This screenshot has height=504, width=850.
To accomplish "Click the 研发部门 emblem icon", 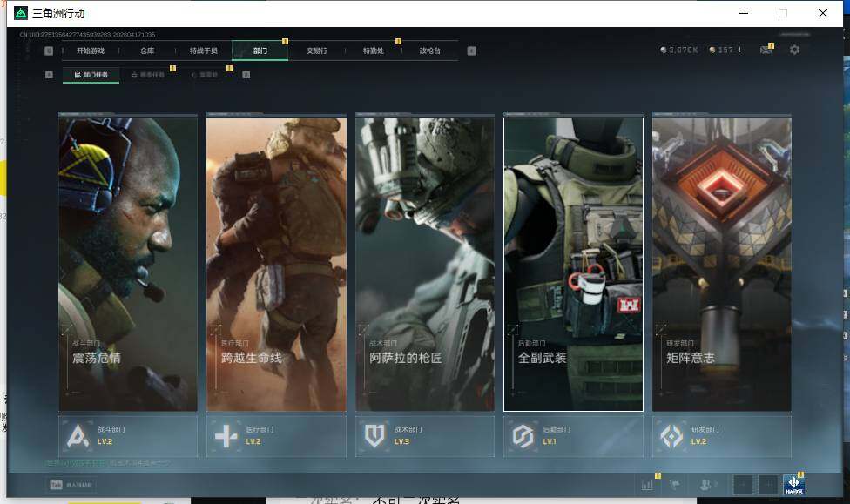I will click(x=671, y=435).
